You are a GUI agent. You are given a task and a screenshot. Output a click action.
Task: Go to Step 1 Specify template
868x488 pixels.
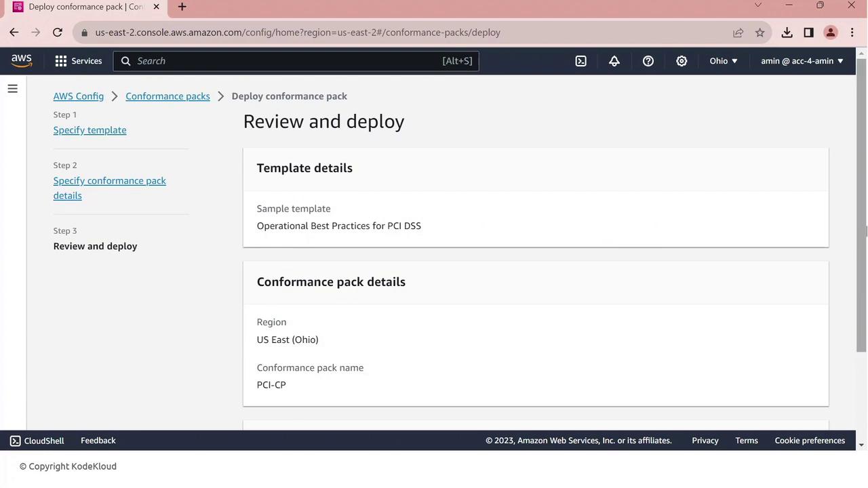90,130
